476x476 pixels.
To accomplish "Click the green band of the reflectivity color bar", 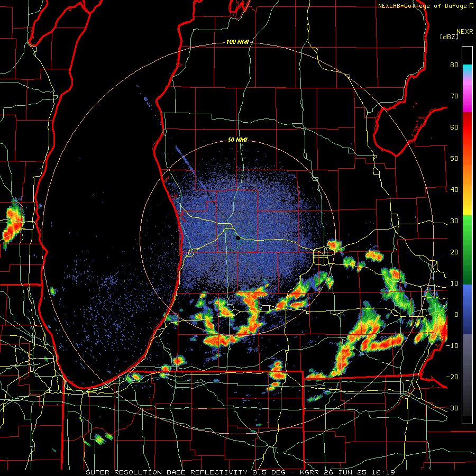I will (x=467, y=250).
